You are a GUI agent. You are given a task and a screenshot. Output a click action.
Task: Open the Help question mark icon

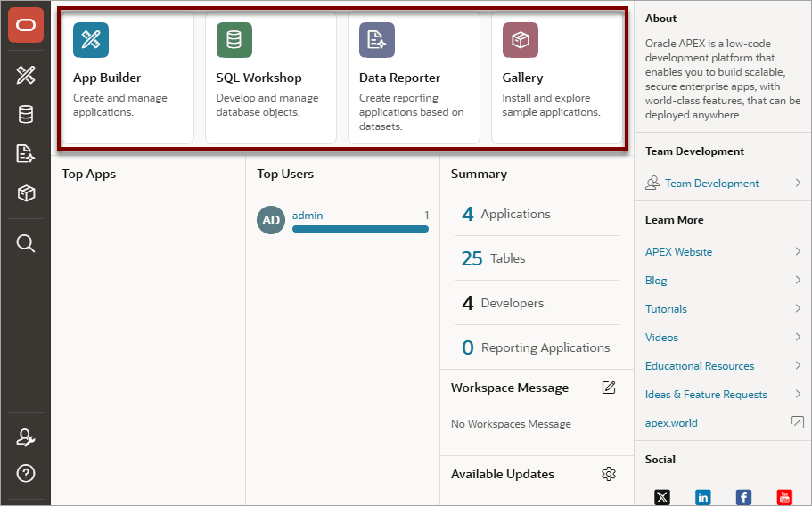pos(25,473)
